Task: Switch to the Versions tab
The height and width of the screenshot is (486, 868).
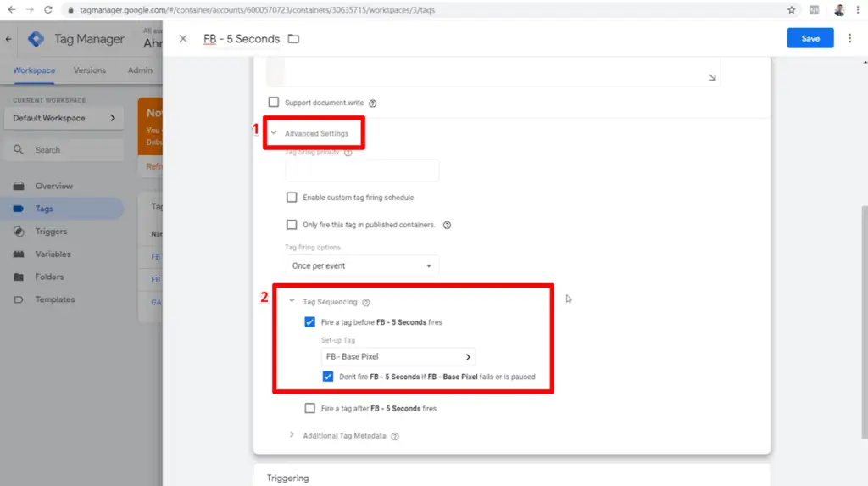Action: coord(90,70)
